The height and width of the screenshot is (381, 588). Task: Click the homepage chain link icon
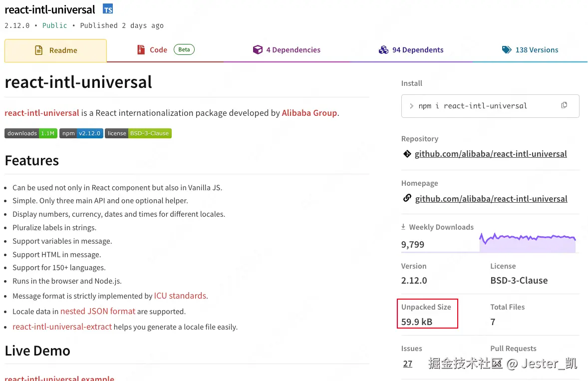[x=407, y=198]
